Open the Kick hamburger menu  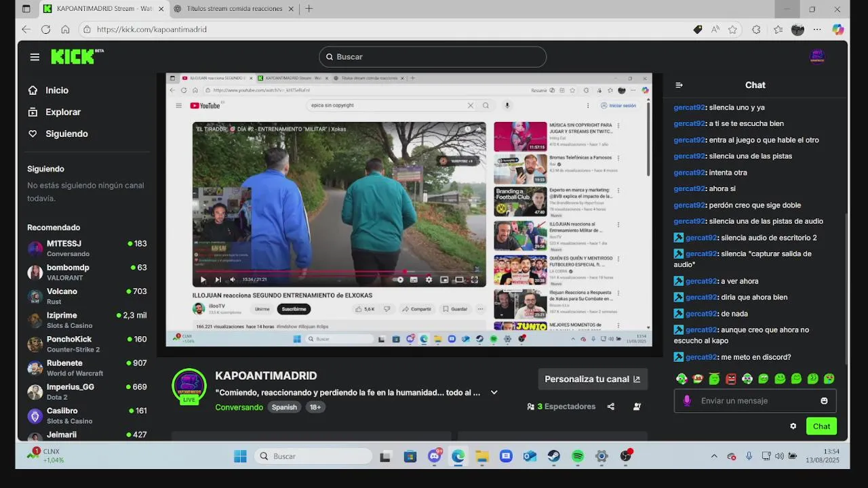(x=35, y=57)
